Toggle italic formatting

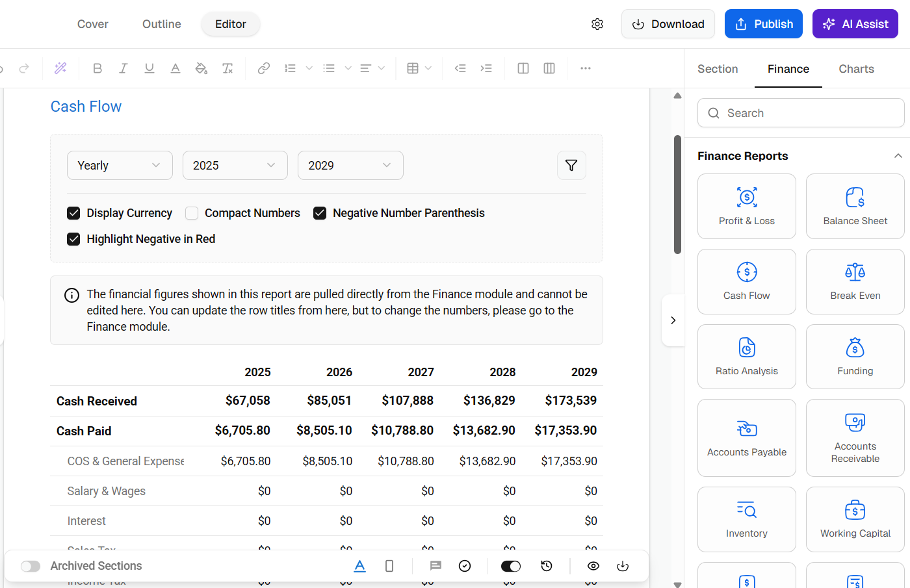coord(123,68)
